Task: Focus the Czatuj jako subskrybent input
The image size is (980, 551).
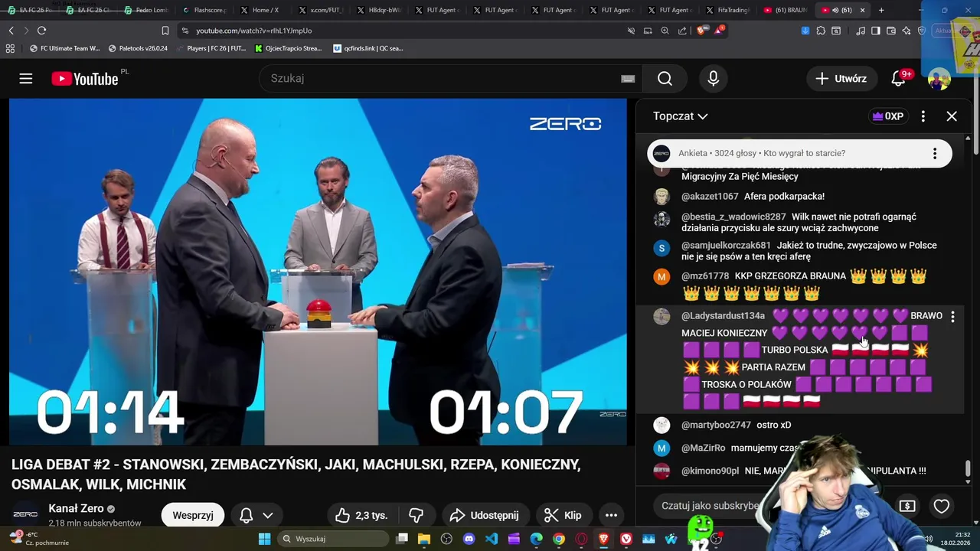Action: pyautogui.click(x=712, y=506)
